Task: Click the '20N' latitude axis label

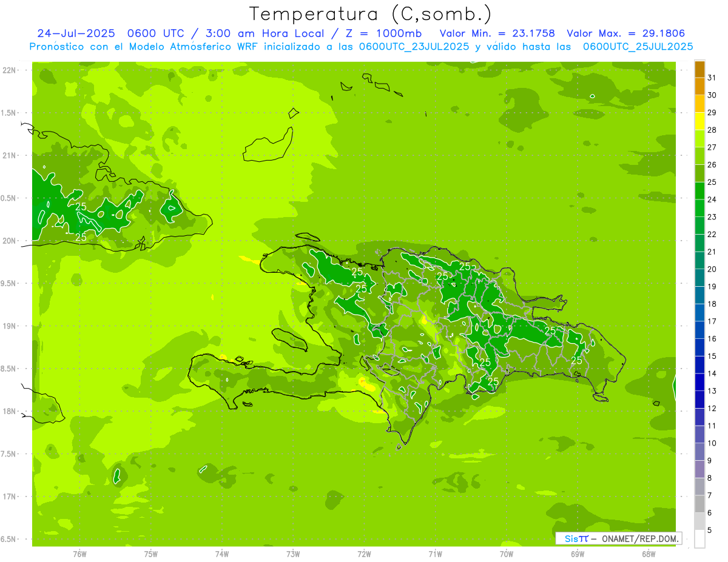Action: [8, 241]
